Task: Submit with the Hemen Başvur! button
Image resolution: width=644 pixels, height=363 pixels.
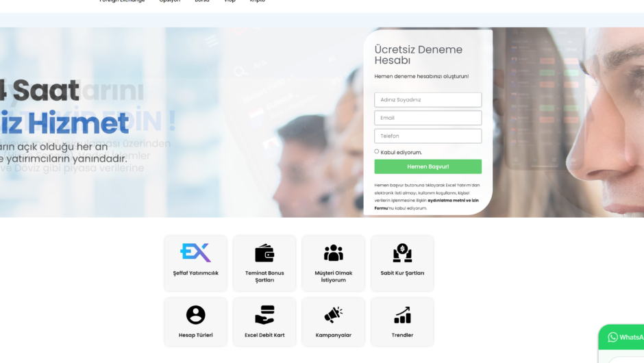Action: click(428, 166)
